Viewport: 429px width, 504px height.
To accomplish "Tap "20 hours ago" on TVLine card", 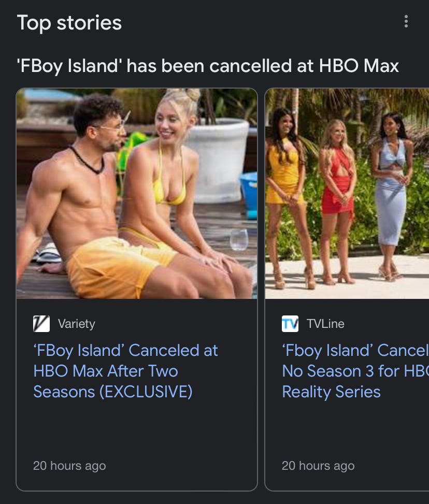I will (x=318, y=466).
